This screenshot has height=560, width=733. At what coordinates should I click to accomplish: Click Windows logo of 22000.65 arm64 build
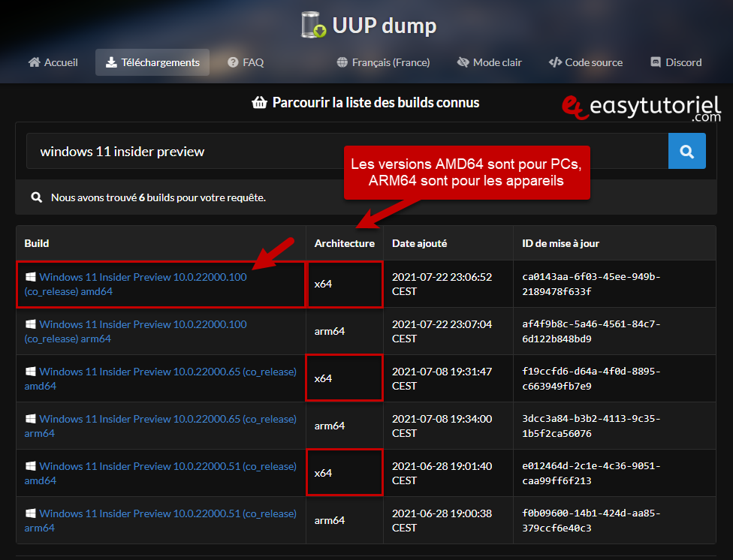click(x=30, y=419)
